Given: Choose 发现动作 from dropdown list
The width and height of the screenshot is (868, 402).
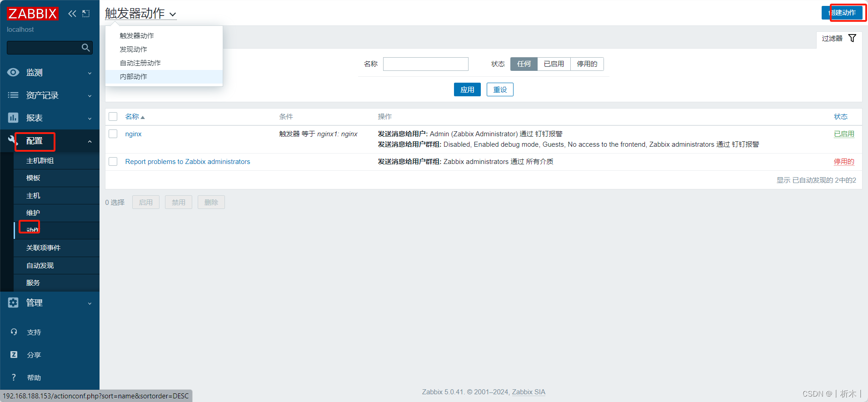Looking at the screenshot, I should [164, 50].
